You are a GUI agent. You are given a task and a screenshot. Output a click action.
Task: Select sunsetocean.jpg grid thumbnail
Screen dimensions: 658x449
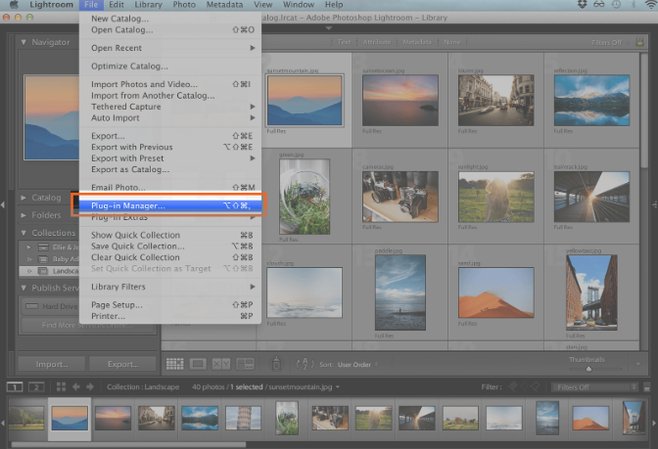(x=400, y=100)
